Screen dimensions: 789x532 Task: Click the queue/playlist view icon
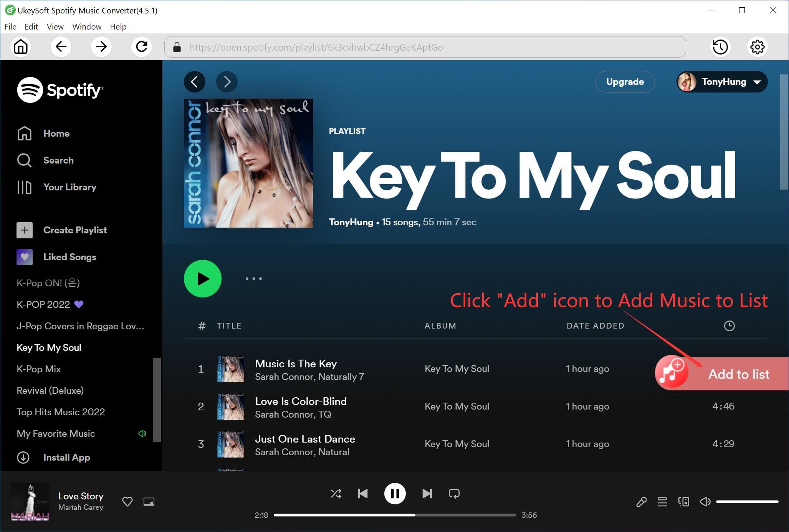pyautogui.click(x=662, y=502)
